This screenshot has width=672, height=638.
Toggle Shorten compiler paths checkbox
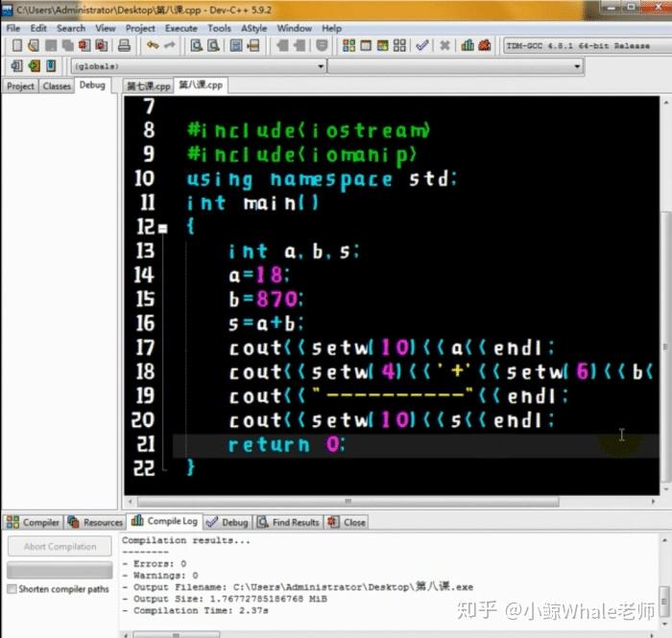pyautogui.click(x=12, y=589)
